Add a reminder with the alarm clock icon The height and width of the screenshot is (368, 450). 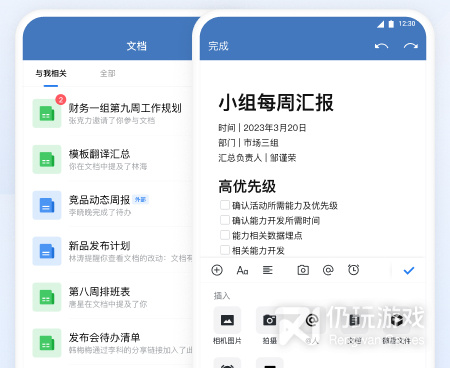353,270
